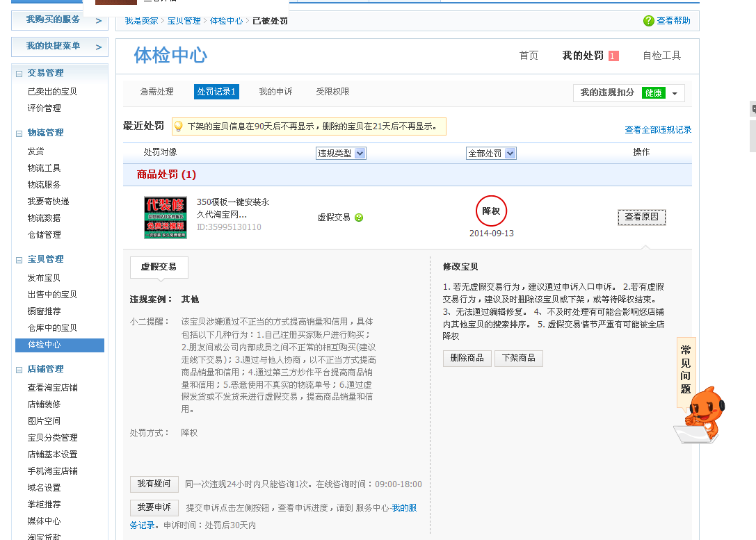Select the 处罚记录1 tab
The image size is (756, 540).
click(x=216, y=92)
